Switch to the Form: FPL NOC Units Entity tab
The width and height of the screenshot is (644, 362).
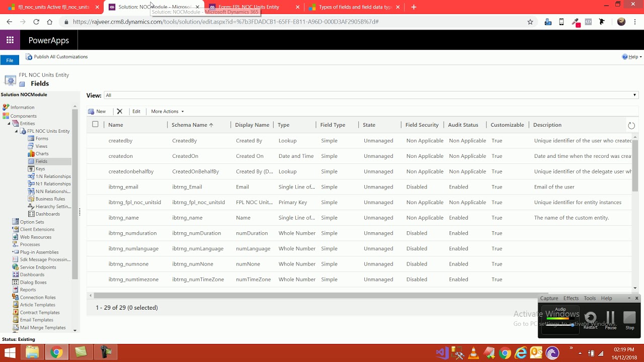click(254, 7)
